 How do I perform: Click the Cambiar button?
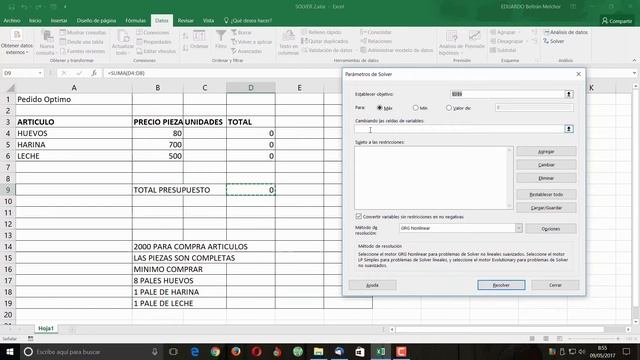[546, 165]
